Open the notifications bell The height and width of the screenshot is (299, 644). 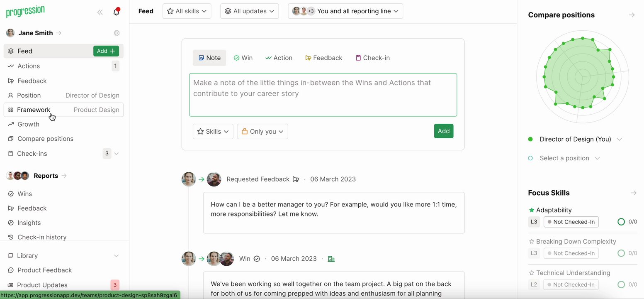click(x=117, y=12)
